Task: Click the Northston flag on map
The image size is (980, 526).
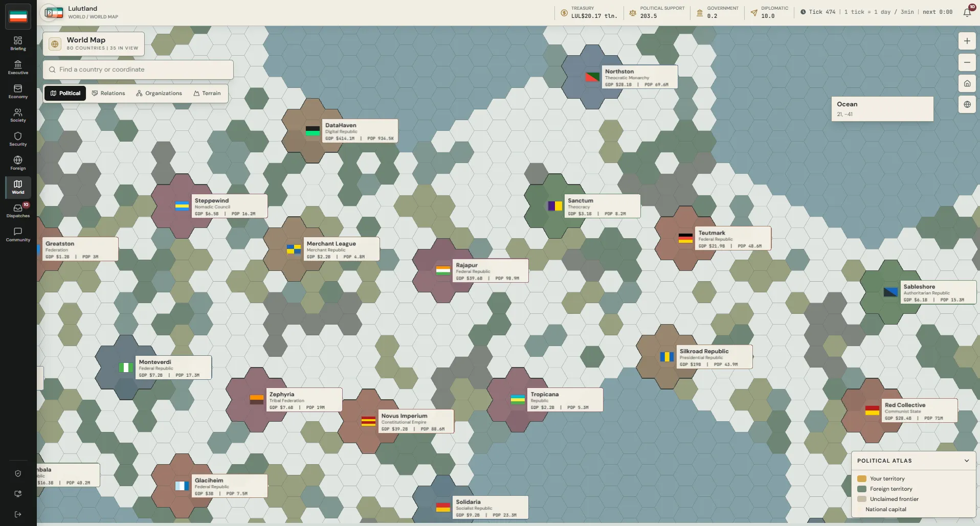Action: coord(592,77)
